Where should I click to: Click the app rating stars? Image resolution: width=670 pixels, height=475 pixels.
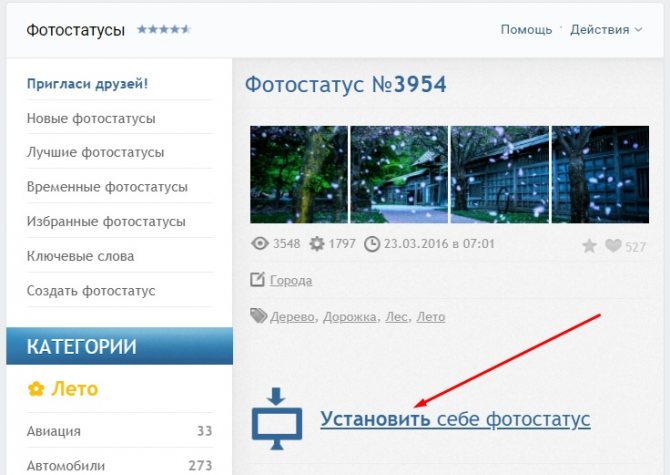[x=163, y=30]
